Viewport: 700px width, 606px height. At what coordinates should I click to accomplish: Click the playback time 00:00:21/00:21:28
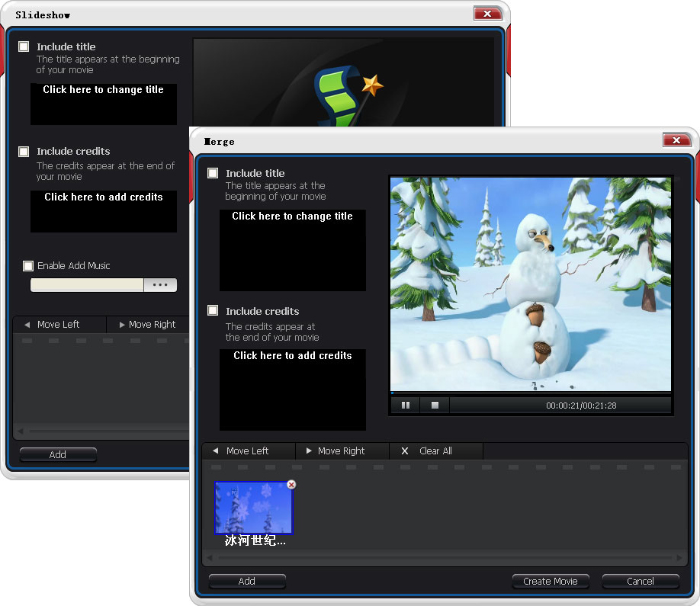click(x=581, y=406)
